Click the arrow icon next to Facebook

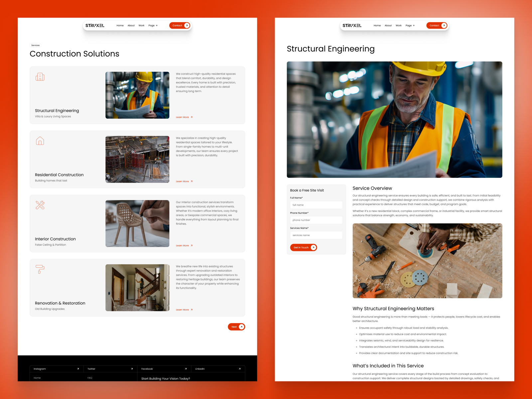186,369
